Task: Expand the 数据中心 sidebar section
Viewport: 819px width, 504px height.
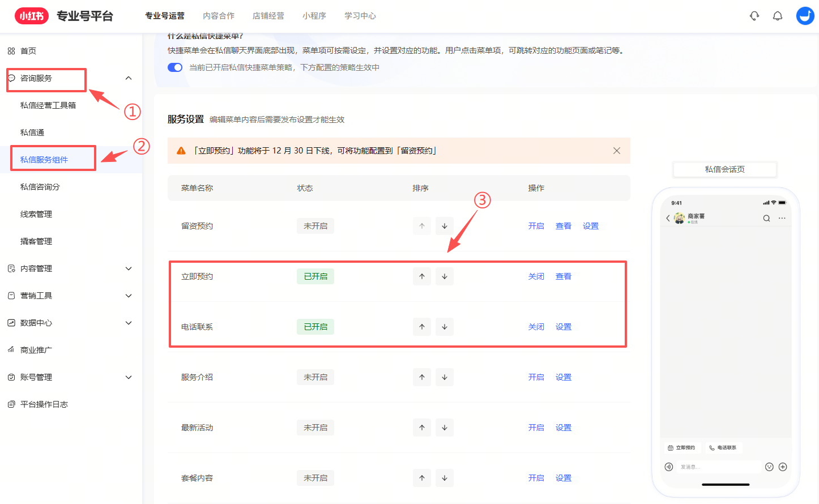Action: [x=129, y=322]
